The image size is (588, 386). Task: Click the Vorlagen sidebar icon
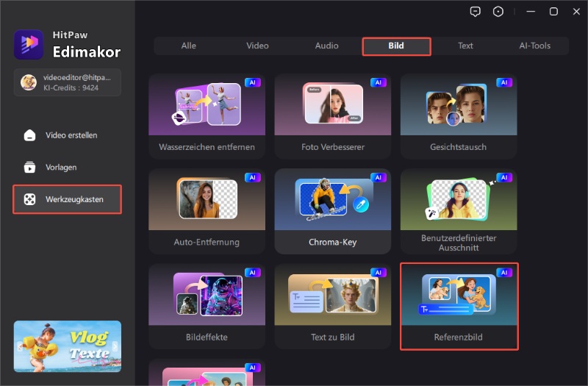(29, 168)
